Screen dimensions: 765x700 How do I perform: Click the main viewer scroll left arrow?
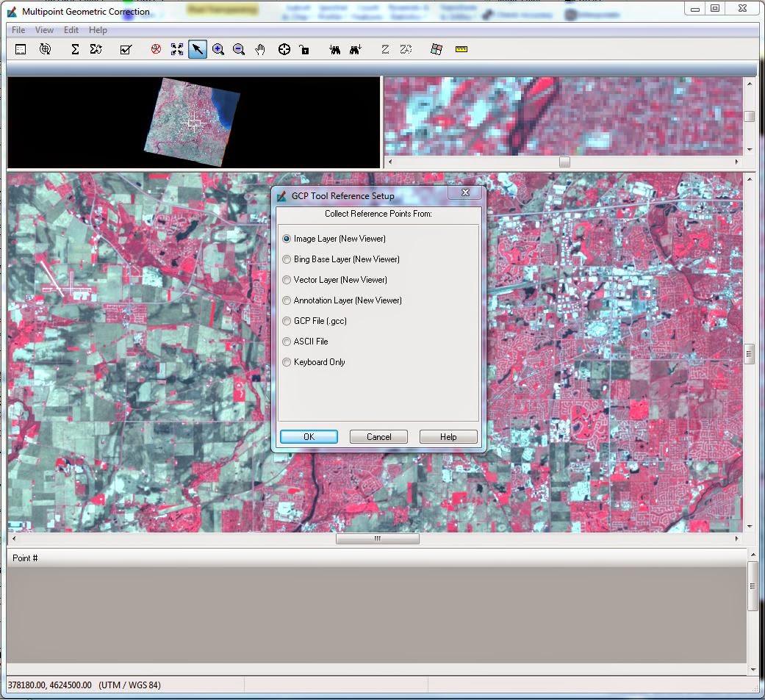pos(14,539)
